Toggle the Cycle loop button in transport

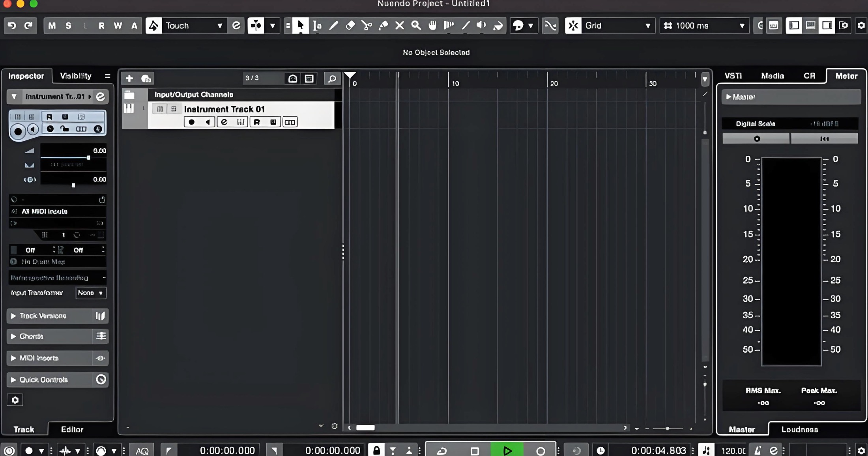(x=442, y=450)
